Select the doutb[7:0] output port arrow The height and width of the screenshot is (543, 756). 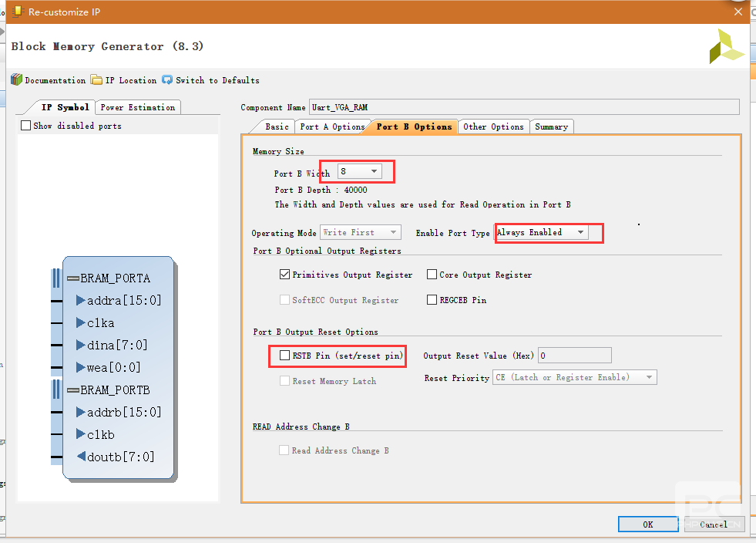[x=81, y=456]
